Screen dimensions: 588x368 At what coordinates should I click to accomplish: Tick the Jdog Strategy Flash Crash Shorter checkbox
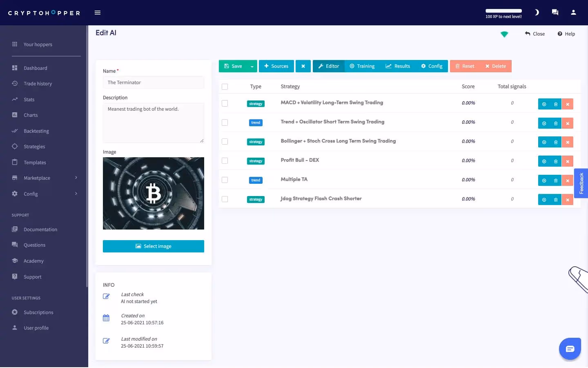pos(225,199)
